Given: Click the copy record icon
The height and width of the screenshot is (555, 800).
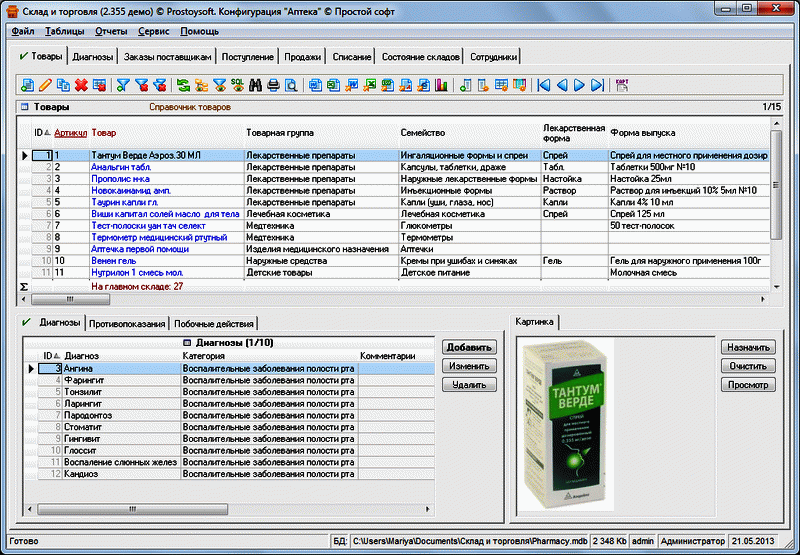Looking at the screenshot, I should pyautogui.click(x=63, y=86).
